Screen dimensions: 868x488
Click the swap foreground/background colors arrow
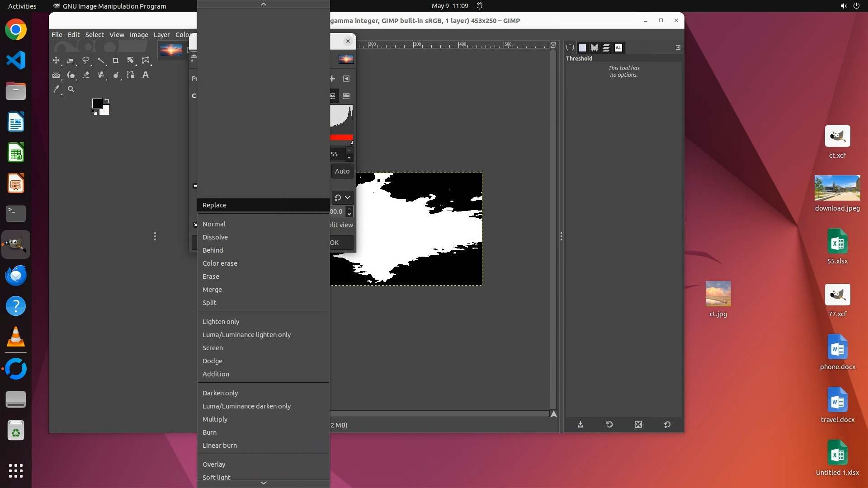pos(107,100)
